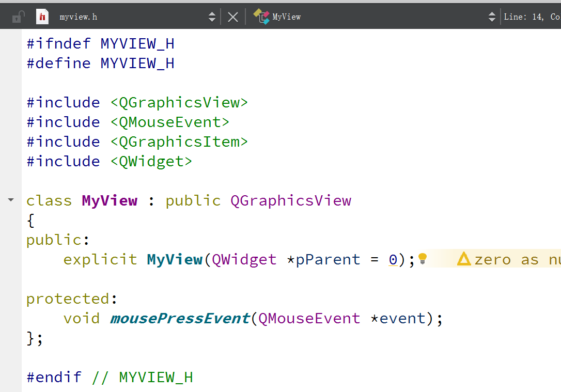This screenshot has width=561, height=392.
Task: Select the myview.h editor tab
Action: pos(79,16)
